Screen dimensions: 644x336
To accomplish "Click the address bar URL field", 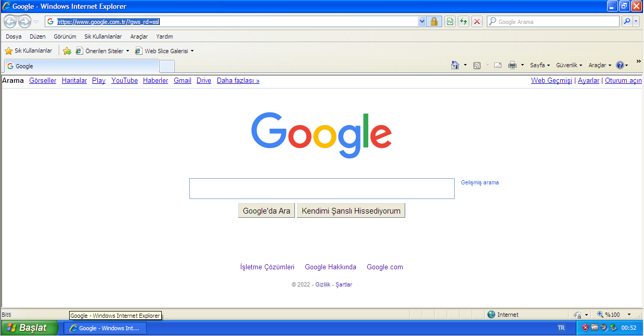I will click(237, 21).
